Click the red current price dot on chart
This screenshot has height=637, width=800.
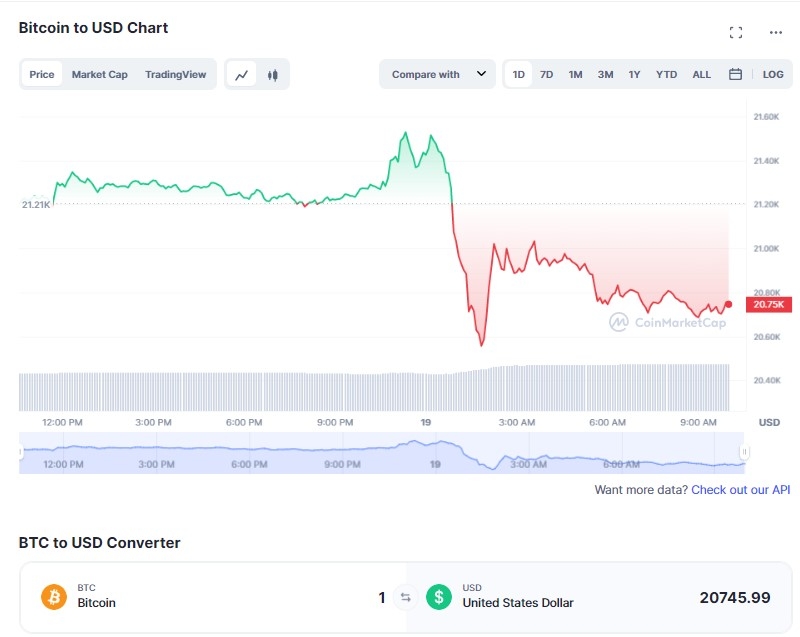coord(729,304)
